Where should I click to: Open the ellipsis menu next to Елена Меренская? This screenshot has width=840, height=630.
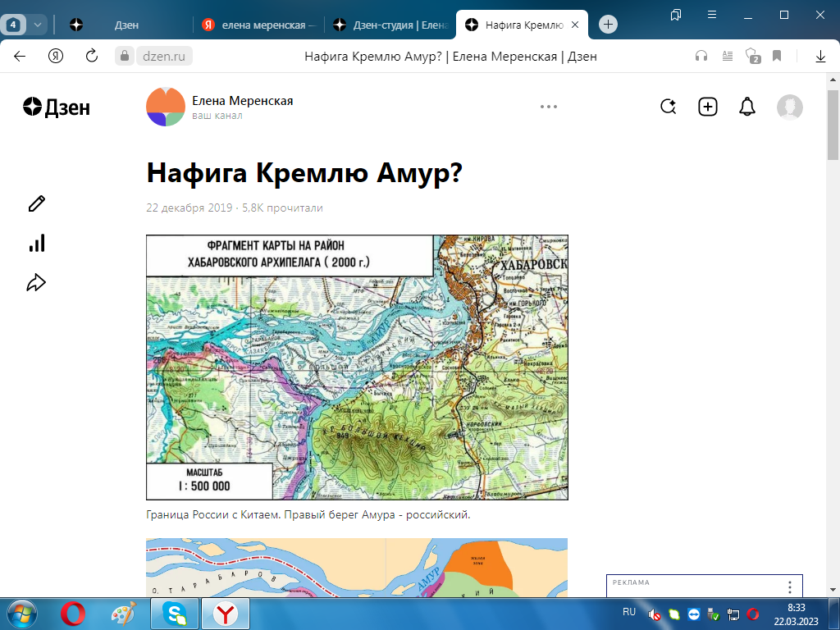[x=548, y=107]
